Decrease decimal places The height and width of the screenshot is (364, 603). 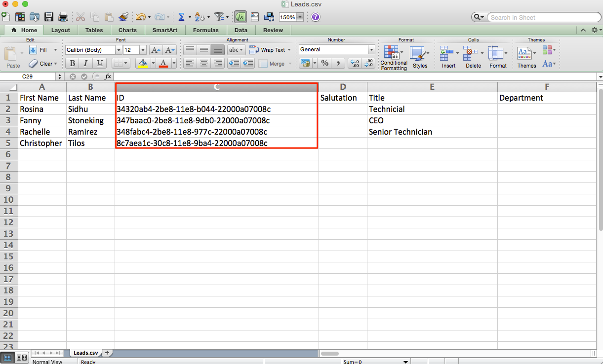[368, 63]
